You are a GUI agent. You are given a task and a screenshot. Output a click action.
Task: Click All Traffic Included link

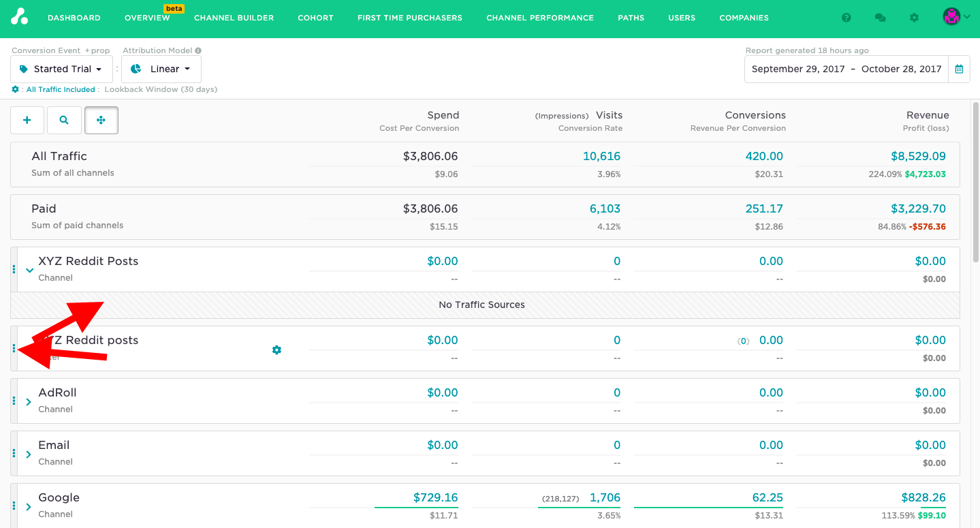click(x=61, y=89)
